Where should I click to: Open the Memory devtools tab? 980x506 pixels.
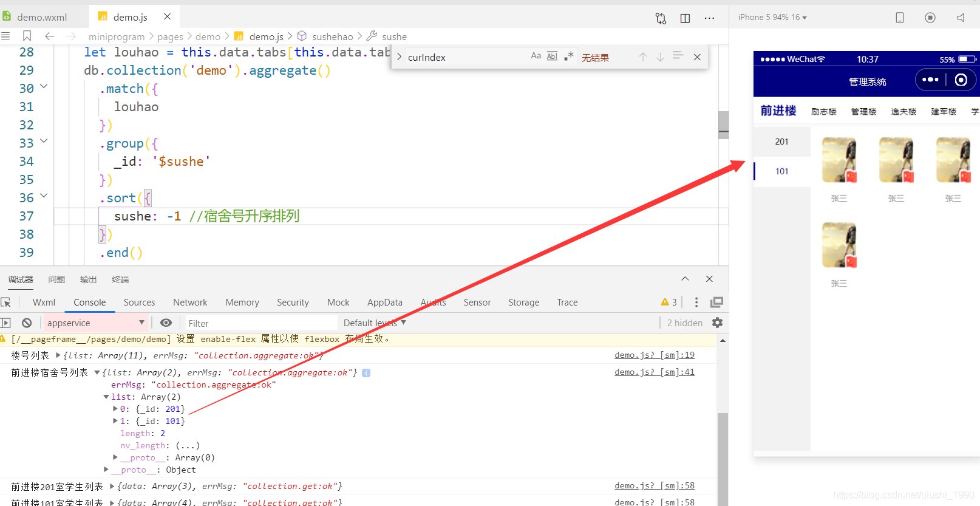(242, 303)
